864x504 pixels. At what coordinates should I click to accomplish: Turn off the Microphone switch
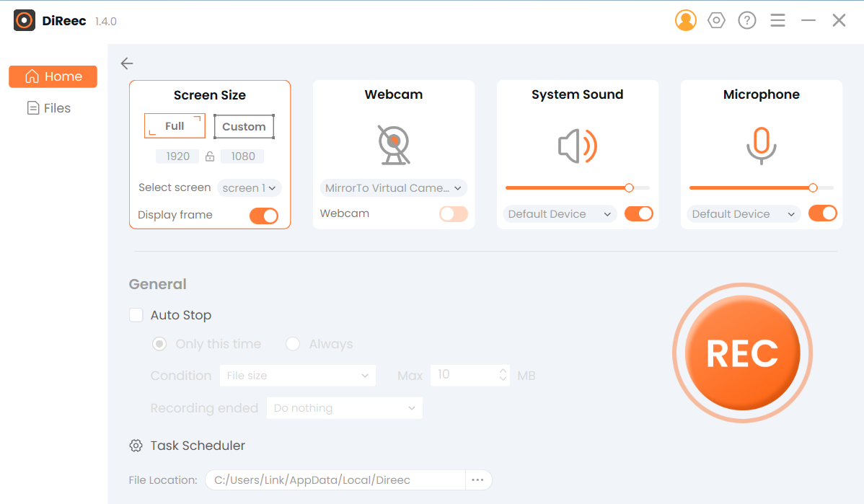823,213
